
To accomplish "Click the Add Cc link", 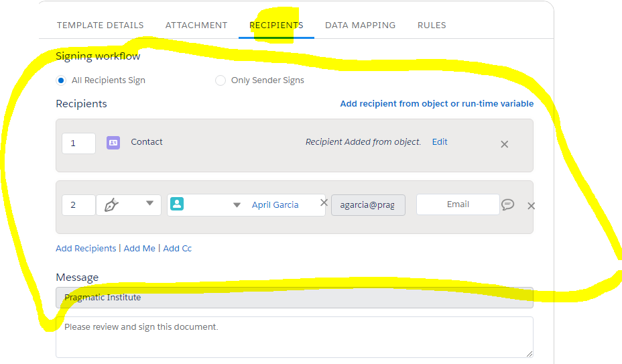I will [178, 249].
